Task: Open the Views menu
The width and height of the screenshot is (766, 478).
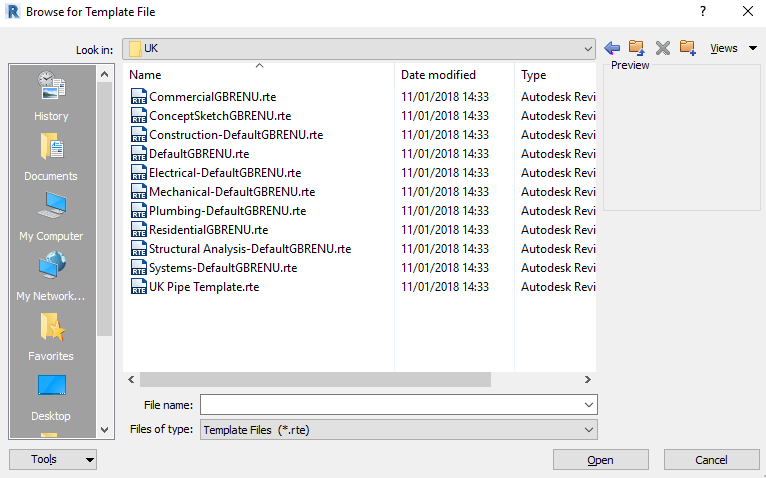Action: click(733, 48)
